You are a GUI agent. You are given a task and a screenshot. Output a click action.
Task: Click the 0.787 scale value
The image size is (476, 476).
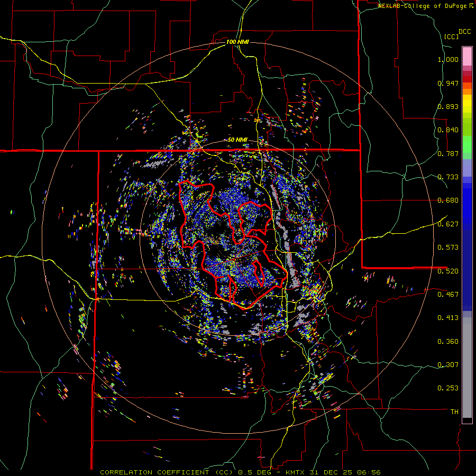[448, 153]
